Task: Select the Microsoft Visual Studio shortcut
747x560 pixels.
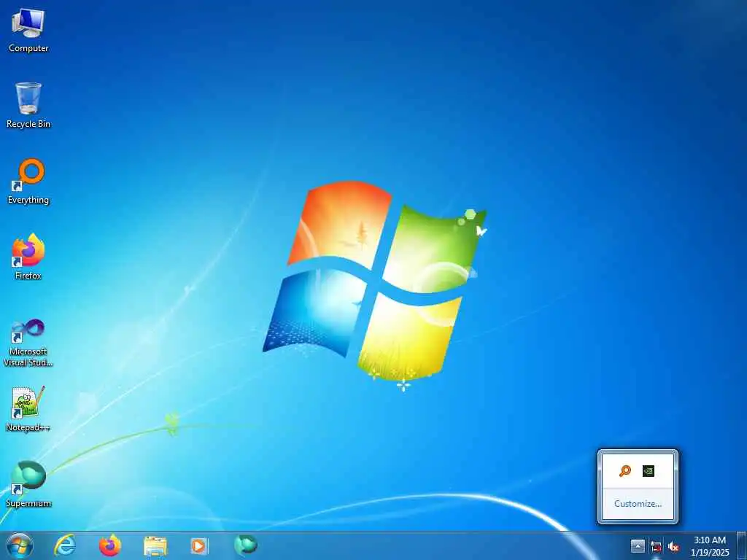Action: pyautogui.click(x=28, y=343)
